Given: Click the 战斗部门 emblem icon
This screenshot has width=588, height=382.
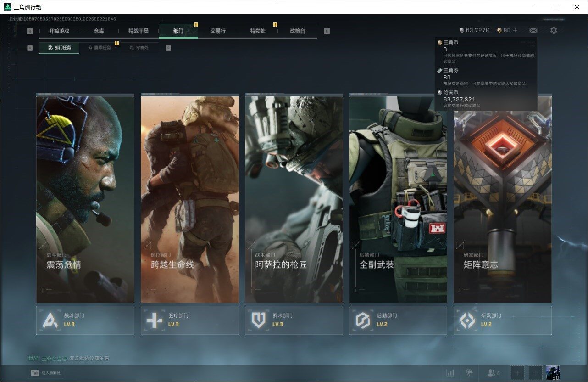Looking at the screenshot, I should (x=50, y=320).
